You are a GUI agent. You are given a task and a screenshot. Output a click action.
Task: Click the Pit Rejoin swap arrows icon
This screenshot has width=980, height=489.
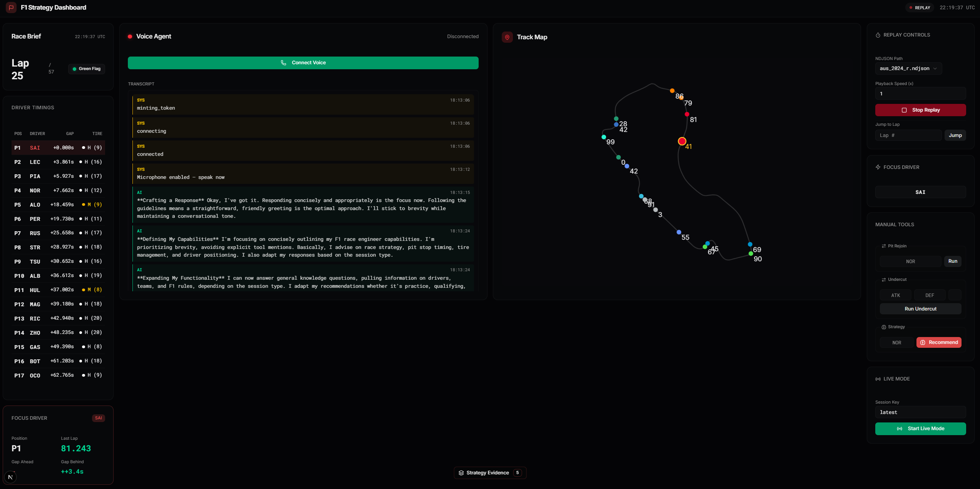click(884, 246)
